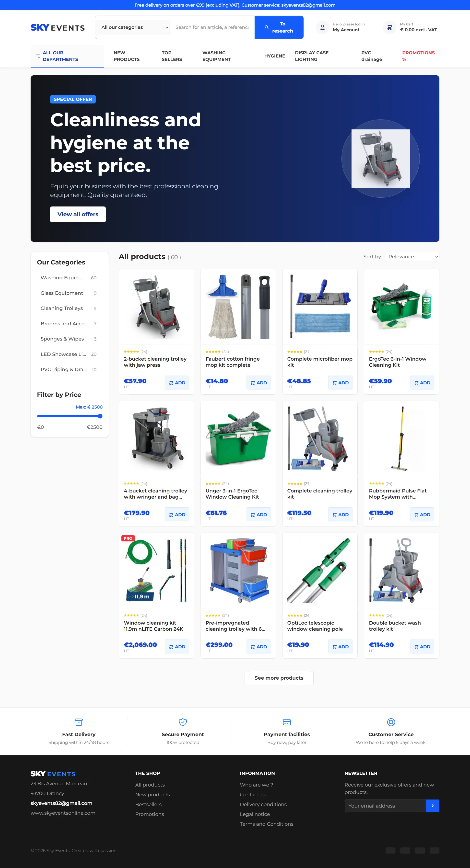Add 2-bucket cleaning trolley to cart
470x868 pixels.
pyautogui.click(x=177, y=382)
